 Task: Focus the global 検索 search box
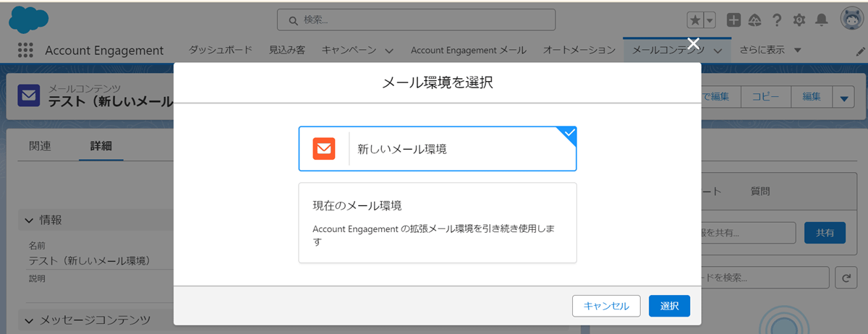click(416, 20)
